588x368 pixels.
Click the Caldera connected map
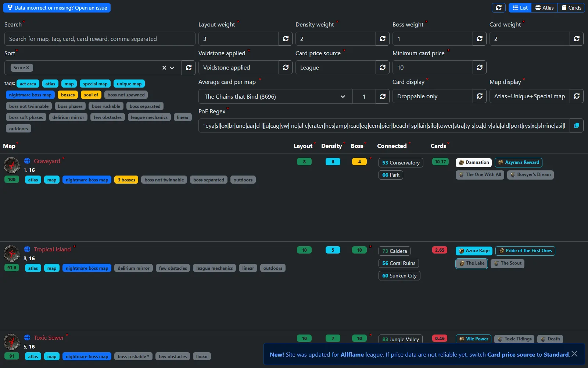coord(395,251)
